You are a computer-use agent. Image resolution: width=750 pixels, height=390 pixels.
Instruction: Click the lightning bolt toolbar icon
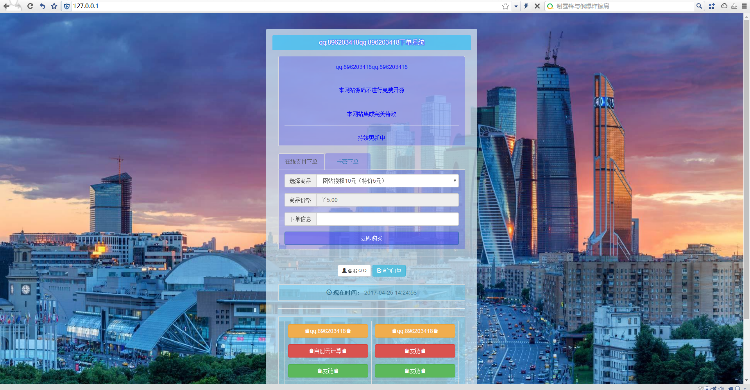coord(526,6)
